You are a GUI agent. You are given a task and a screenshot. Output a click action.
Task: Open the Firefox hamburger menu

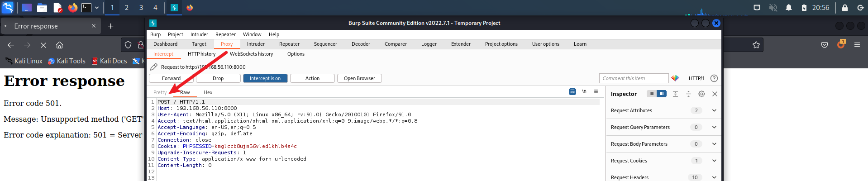click(x=857, y=45)
